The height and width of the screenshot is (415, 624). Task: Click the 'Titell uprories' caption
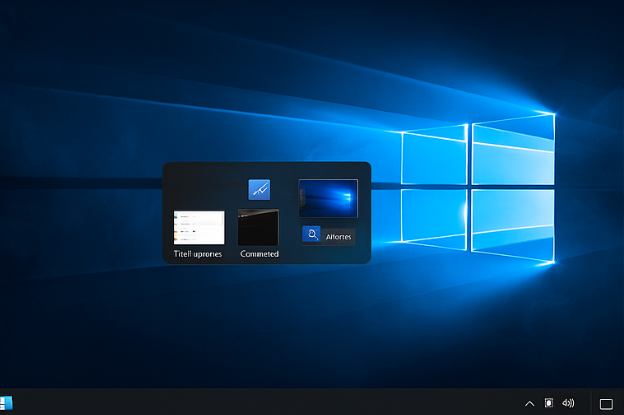(198, 254)
